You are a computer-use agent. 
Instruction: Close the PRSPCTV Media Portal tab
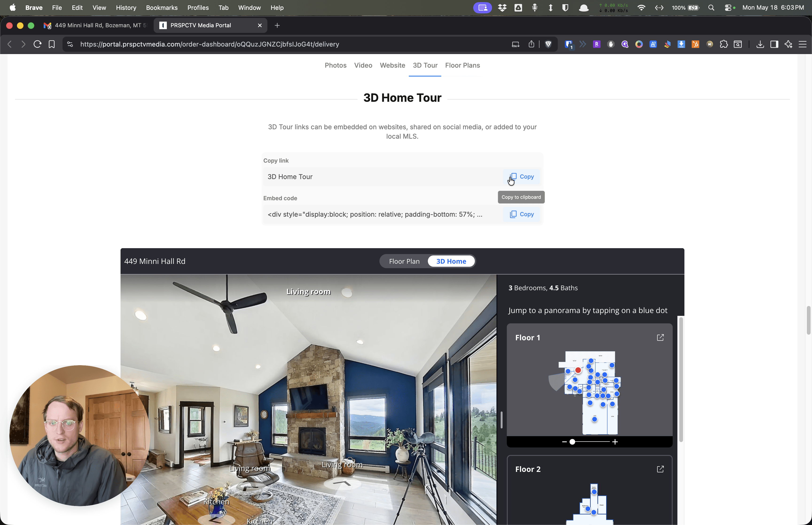pyautogui.click(x=260, y=25)
